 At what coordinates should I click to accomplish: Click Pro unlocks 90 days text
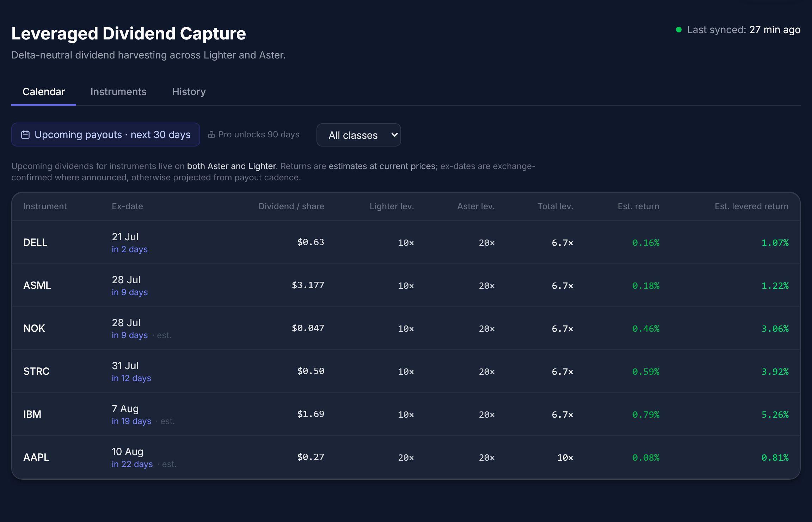pos(259,135)
